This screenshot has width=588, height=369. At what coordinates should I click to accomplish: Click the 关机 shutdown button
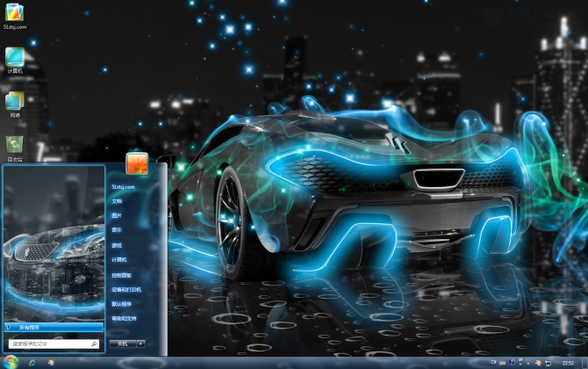point(123,344)
